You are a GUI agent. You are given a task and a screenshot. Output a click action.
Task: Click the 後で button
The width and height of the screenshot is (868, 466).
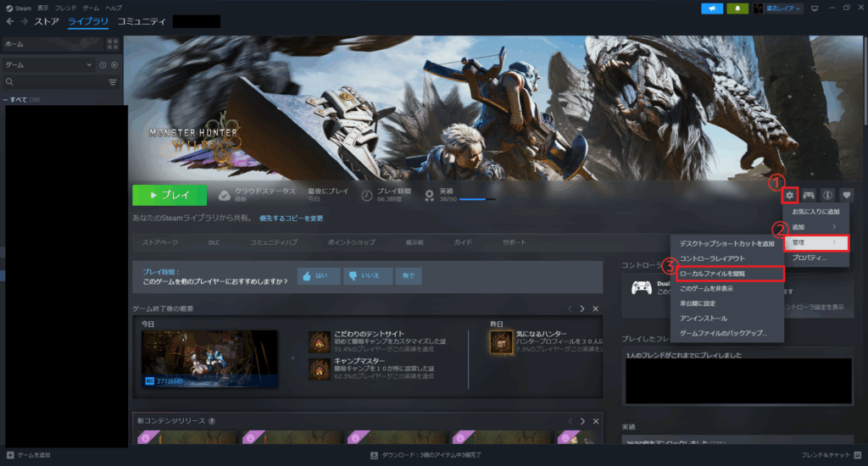click(x=409, y=275)
